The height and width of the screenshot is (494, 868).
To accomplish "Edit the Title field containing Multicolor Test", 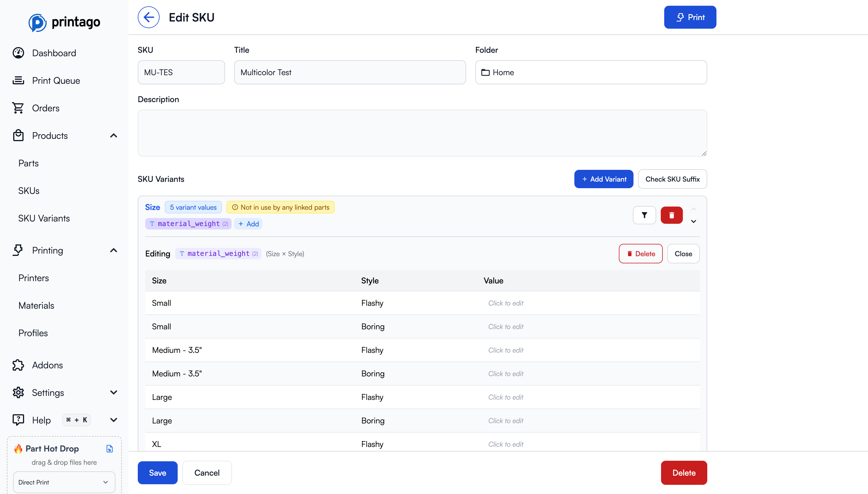I will coord(350,72).
